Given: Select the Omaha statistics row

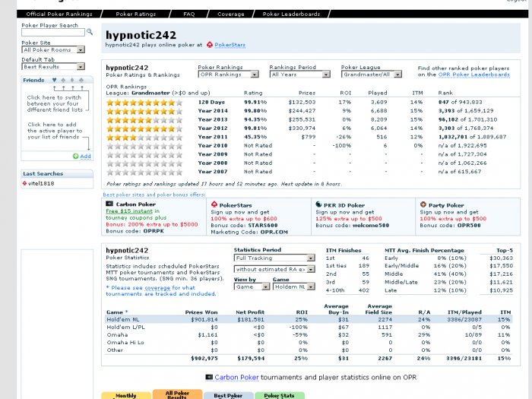Looking at the screenshot, I should pos(309,335).
